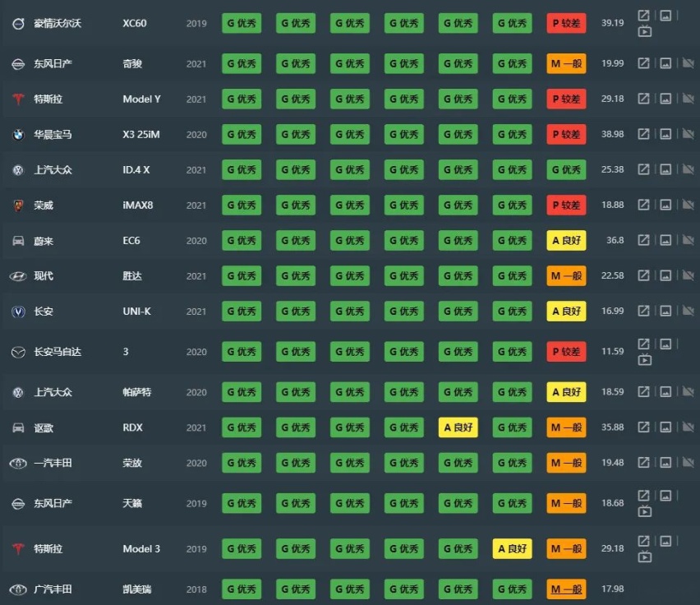This screenshot has height=605, width=700.
Task: View the image icon in the 胜达 row
Action: 665,275
